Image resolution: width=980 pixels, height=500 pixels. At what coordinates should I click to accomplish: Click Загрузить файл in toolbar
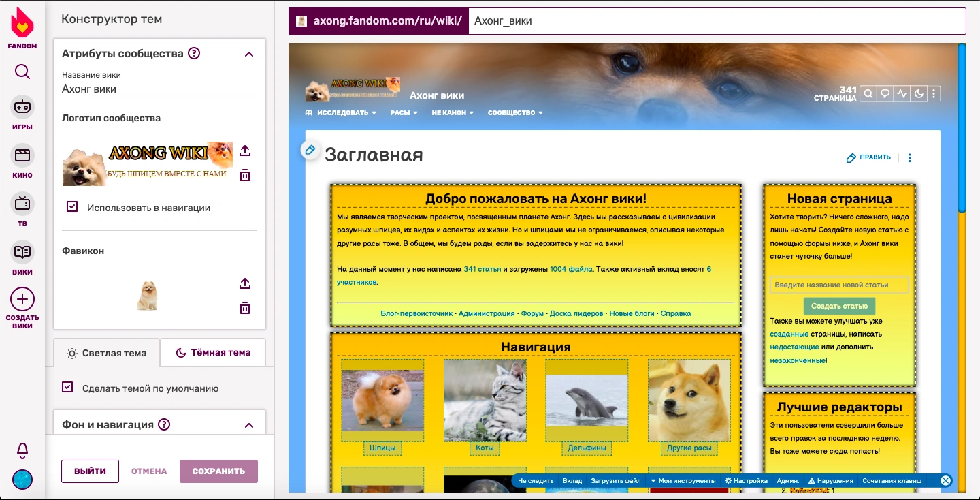[x=616, y=480]
